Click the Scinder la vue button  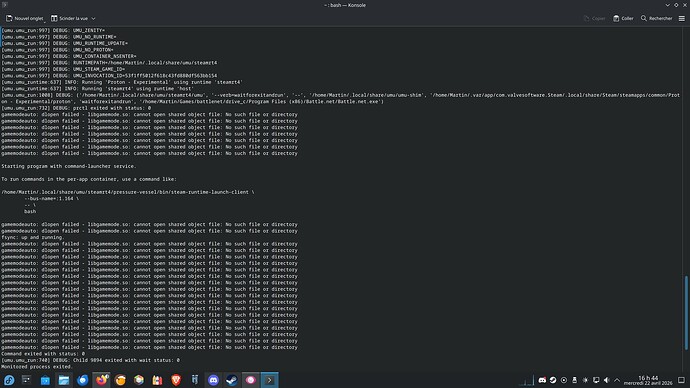click(69, 18)
